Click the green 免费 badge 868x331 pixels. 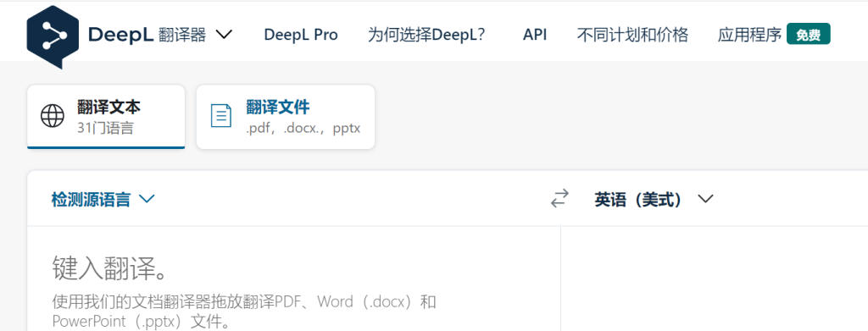[x=808, y=35]
